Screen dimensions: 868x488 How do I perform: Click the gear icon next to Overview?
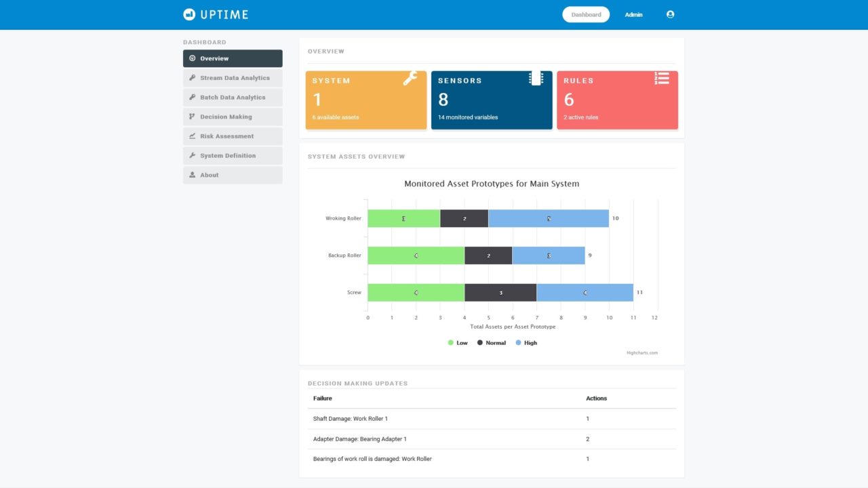(x=193, y=58)
